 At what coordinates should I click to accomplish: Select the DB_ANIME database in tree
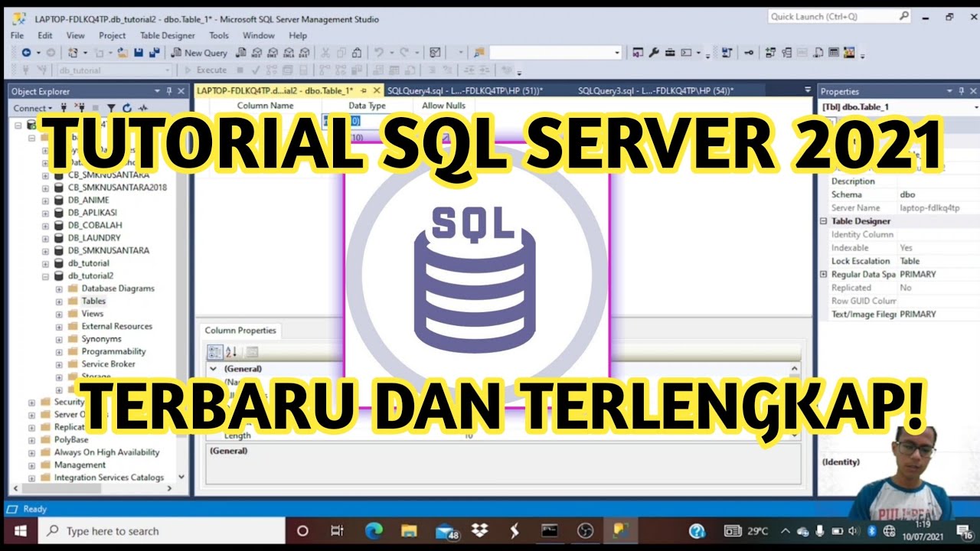(x=88, y=200)
